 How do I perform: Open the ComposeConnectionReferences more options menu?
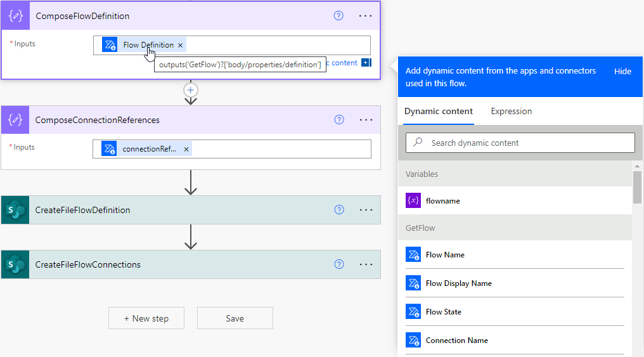[x=366, y=120]
